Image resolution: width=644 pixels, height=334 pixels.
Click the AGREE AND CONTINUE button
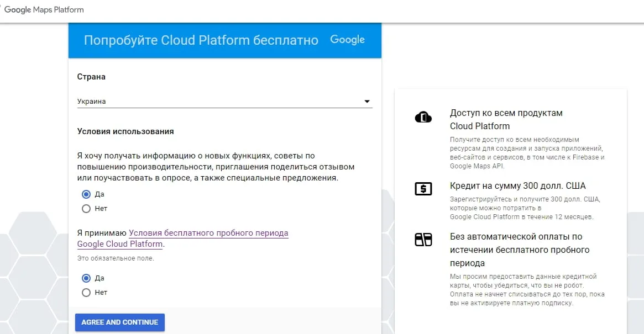[120, 322]
